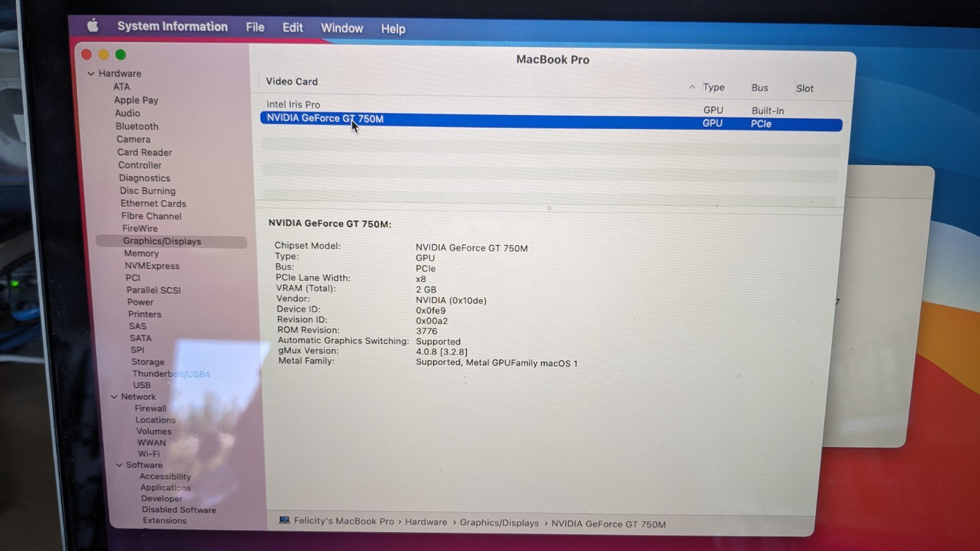Open the Edit menu

click(292, 28)
